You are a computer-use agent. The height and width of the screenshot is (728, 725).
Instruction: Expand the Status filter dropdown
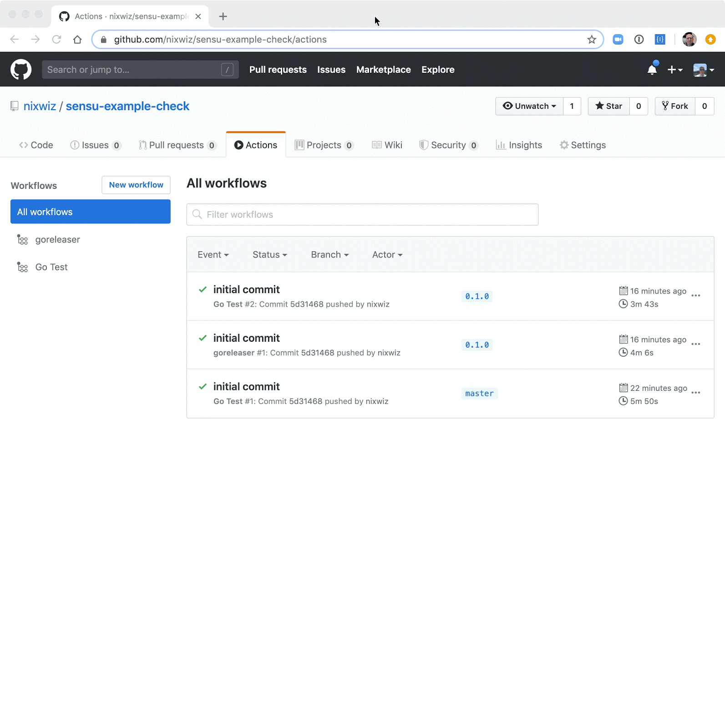click(270, 255)
